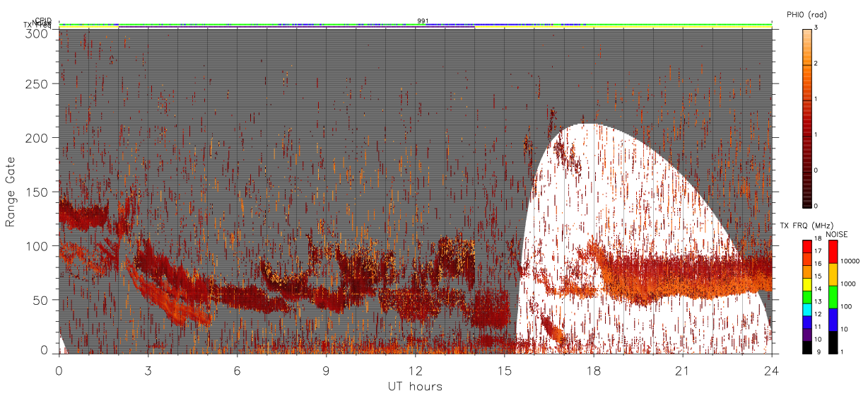The image size is (868, 401).
Task: Click the green noise strip above the plot
Action: tap(416, 25)
